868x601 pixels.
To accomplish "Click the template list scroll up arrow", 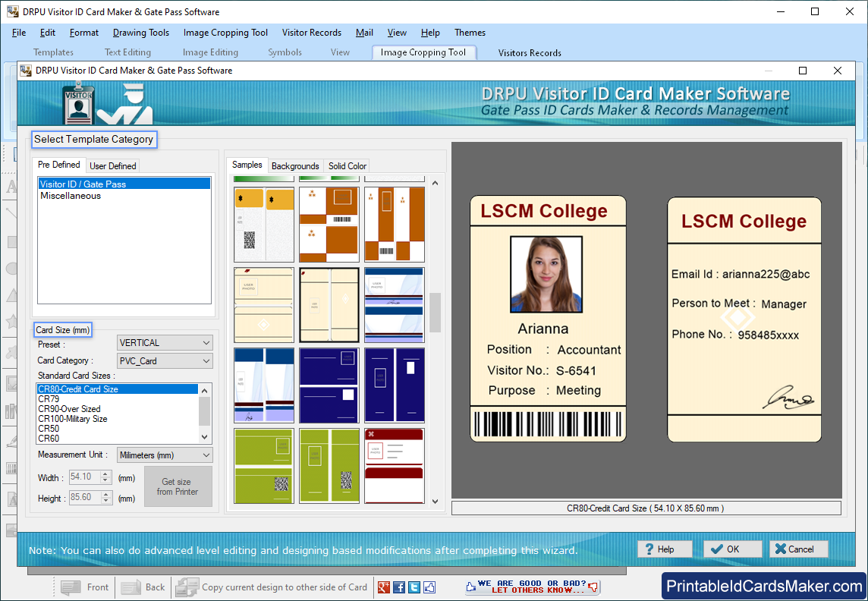I will coord(435,183).
